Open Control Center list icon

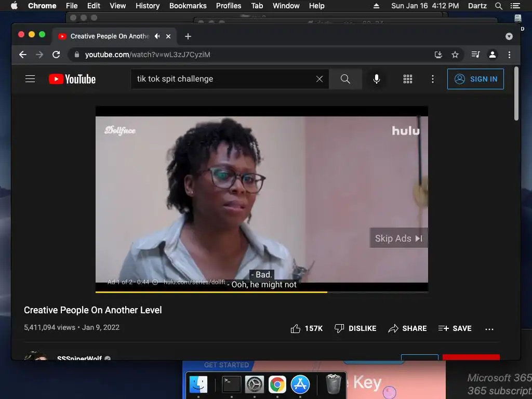pos(515,6)
